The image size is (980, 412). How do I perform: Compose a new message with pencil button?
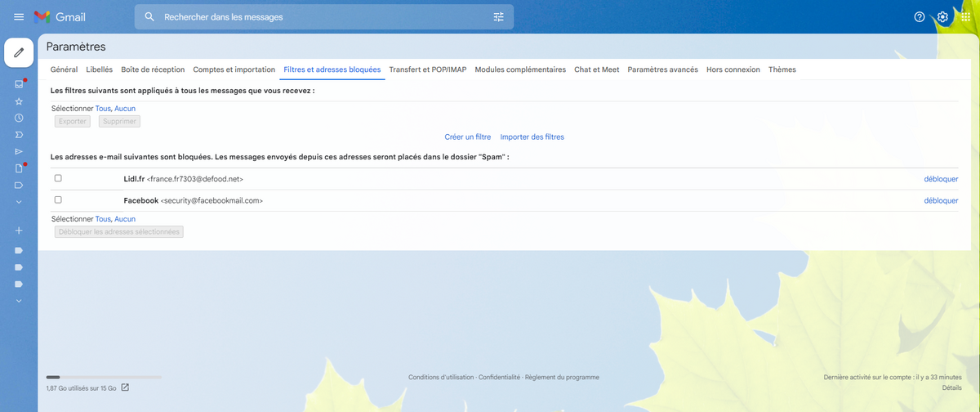pyautogui.click(x=19, y=52)
